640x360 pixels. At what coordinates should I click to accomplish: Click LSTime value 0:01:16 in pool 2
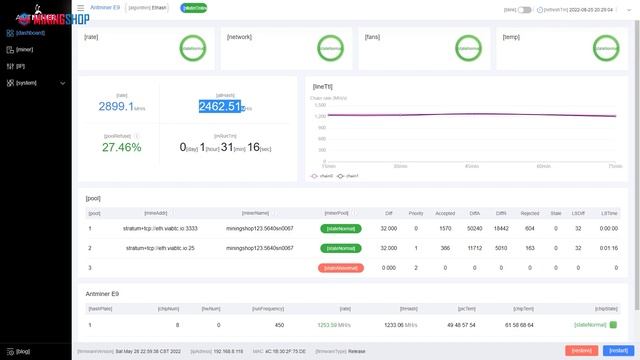(609, 248)
